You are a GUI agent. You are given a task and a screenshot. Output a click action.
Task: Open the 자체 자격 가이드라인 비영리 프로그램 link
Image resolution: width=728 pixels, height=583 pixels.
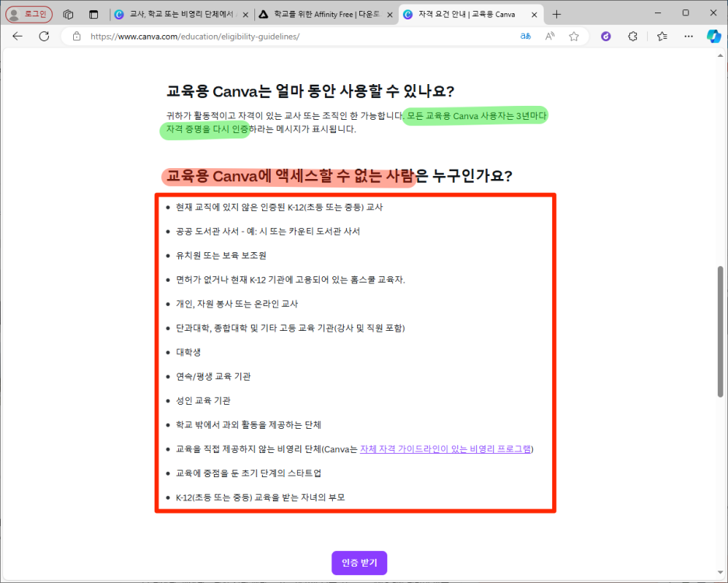(x=445, y=449)
